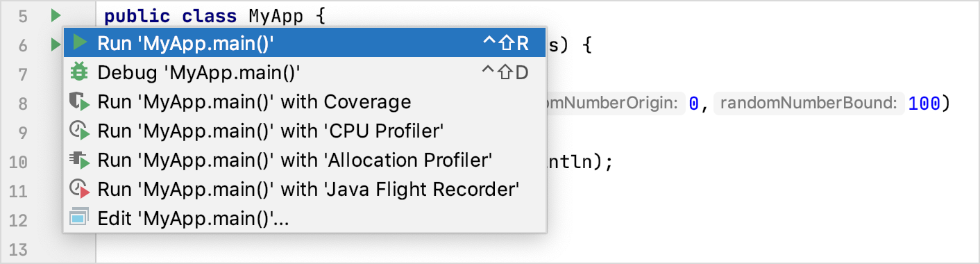Select Run 'MyApp.main()' with Coverage
The width and height of the screenshot is (980, 264).
click(304, 102)
